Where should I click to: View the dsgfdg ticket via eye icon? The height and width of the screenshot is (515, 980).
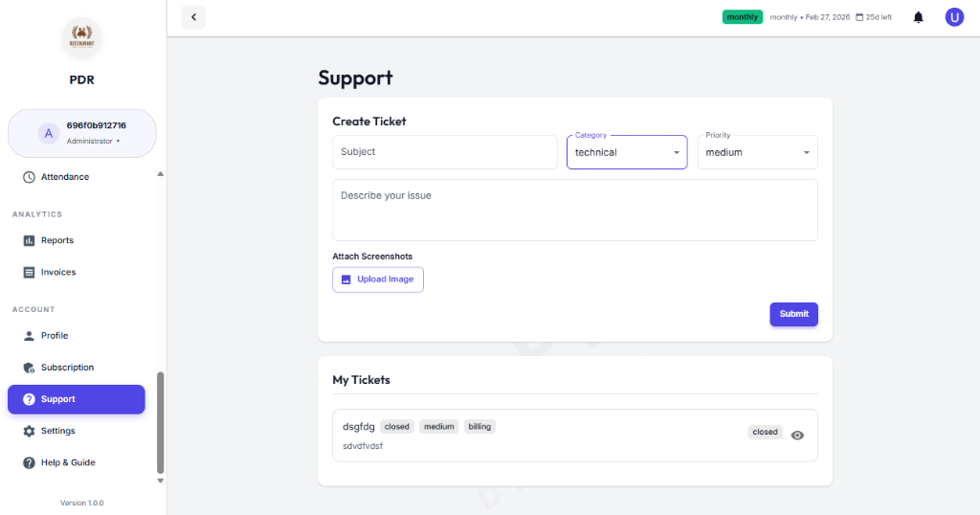(797, 435)
